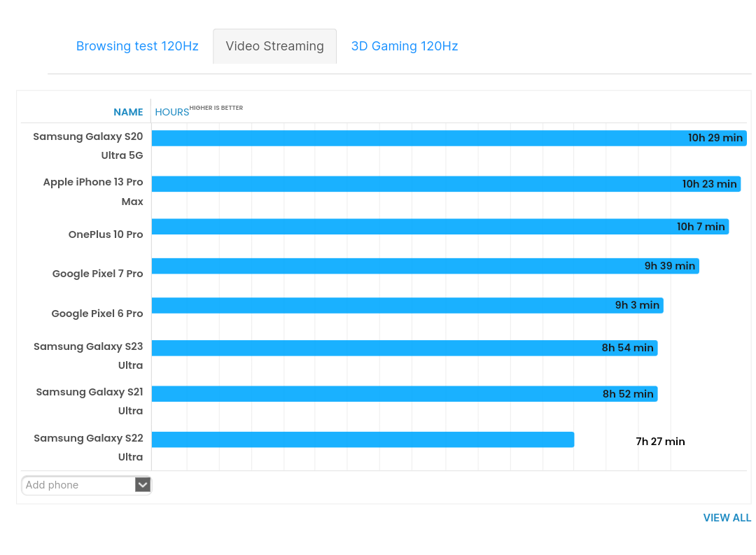Click the Apple iPhone 13 Pro Max bar
Screen dimensions: 756x555
click(x=420, y=184)
